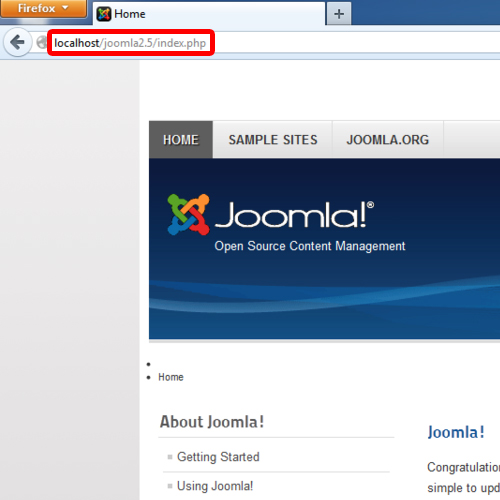This screenshot has width=500, height=500.
Task: Click the Home breadcrumb link
Action: [x=171, y=377]
